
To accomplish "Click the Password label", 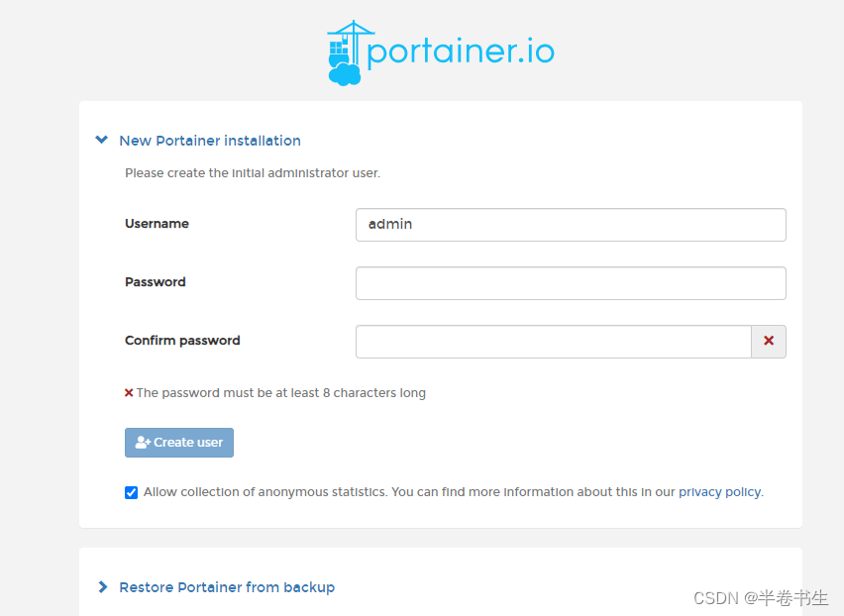I will pos(155,282).
